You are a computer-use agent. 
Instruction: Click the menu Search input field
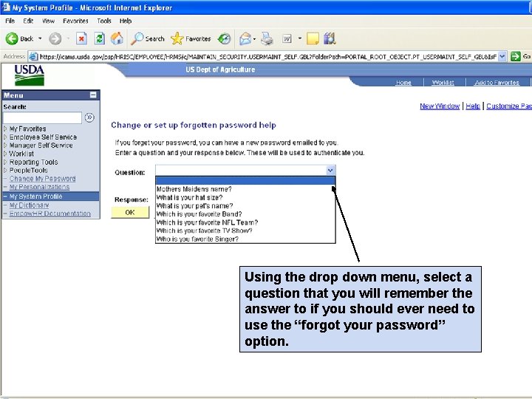pyautogui.click(x=42, y=117)
